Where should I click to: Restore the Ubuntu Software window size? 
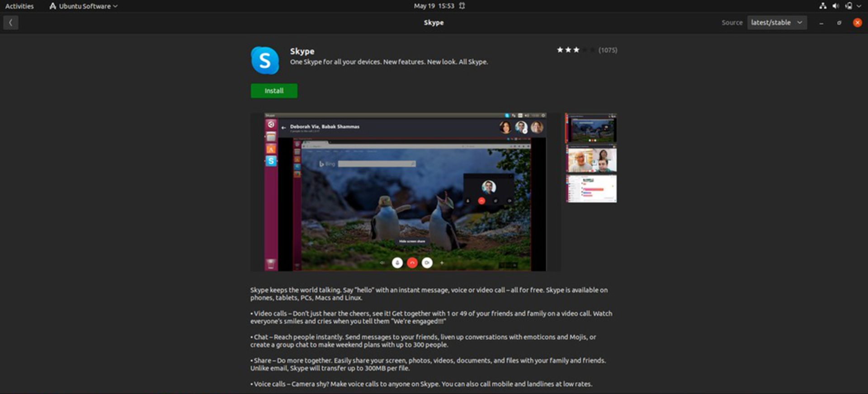point(839,23)
